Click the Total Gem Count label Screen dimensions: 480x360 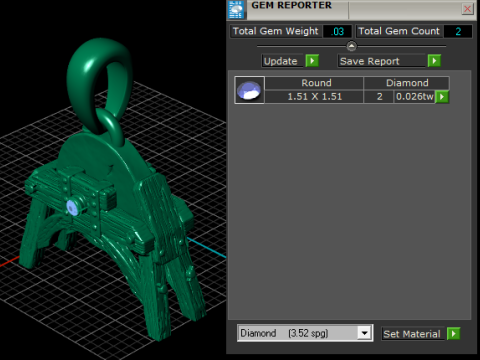pos(399,31)
